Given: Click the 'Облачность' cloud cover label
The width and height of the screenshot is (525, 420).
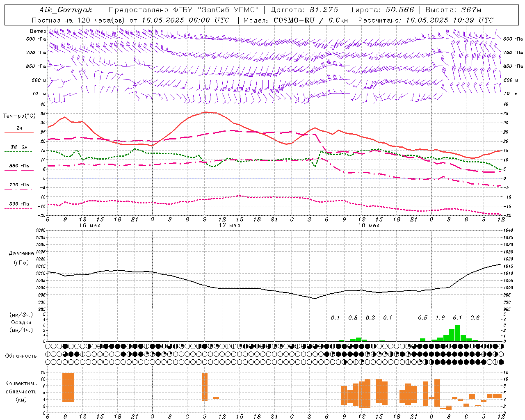Looking at the screenshot, I should coord(21,356).
